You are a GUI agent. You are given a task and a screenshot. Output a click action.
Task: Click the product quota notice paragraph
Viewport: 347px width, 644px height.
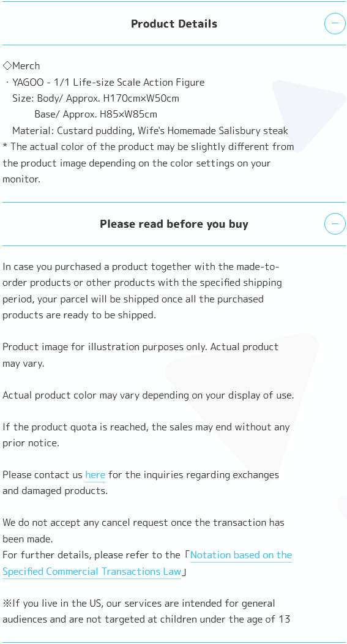point(146,435)
